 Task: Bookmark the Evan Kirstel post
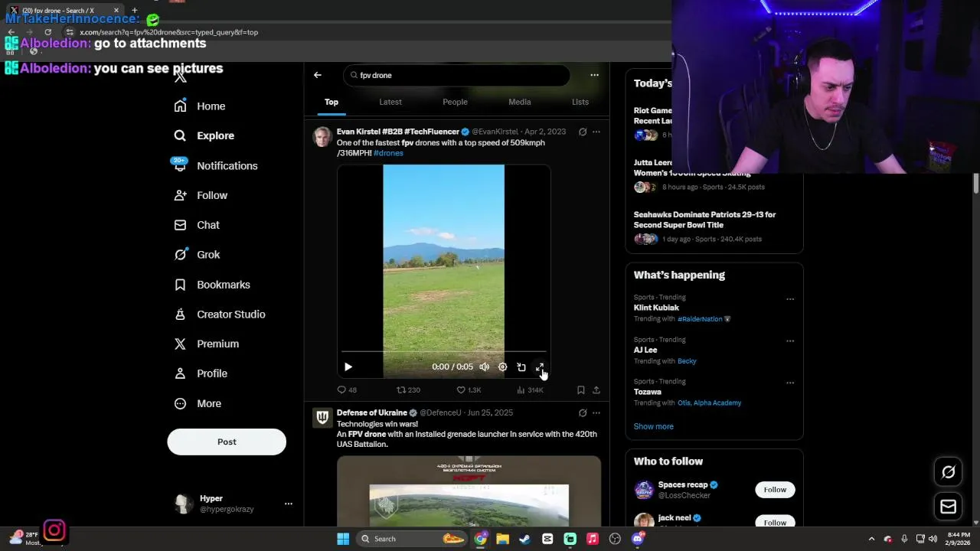581,390
